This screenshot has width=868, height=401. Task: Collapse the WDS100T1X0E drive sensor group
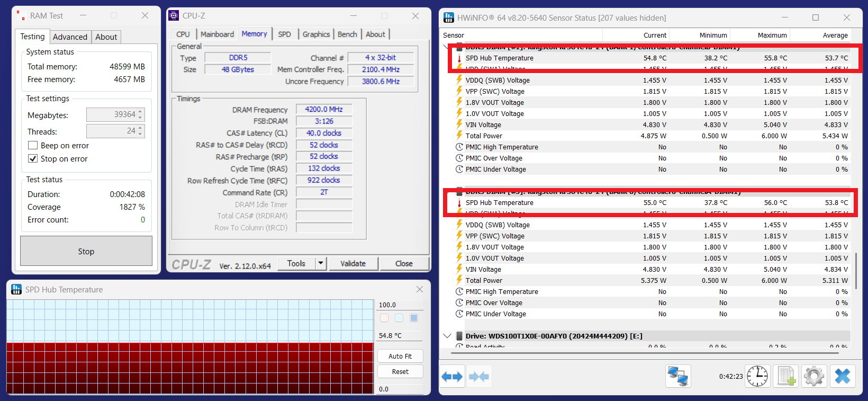click(447, 336)
